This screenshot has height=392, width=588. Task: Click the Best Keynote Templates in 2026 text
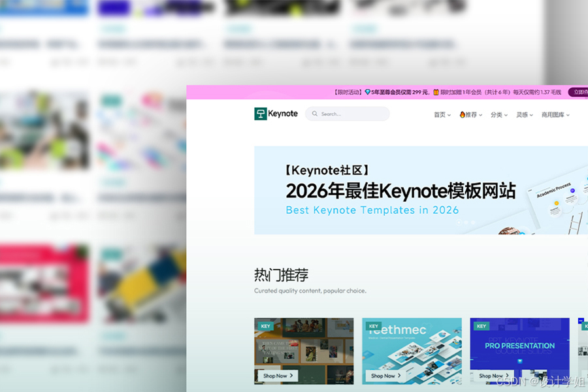(372, 210)
